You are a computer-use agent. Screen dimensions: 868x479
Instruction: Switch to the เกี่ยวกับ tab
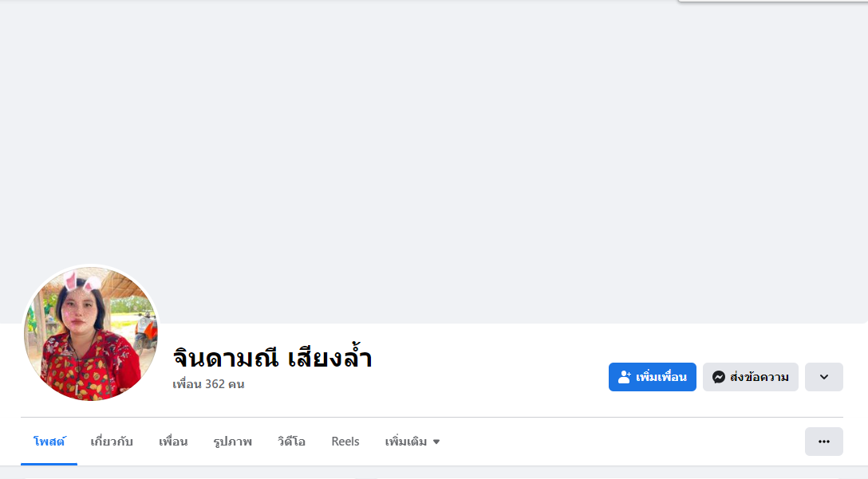tap(112, 442)
